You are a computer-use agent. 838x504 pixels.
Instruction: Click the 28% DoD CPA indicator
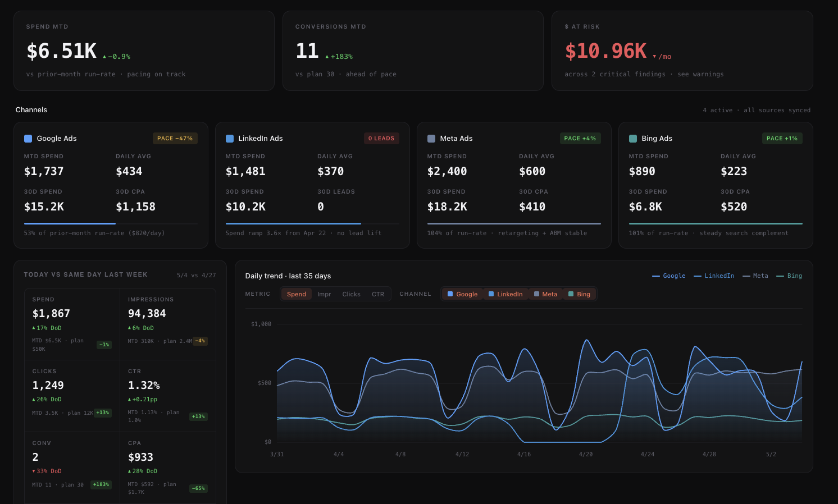pos(143,471)
